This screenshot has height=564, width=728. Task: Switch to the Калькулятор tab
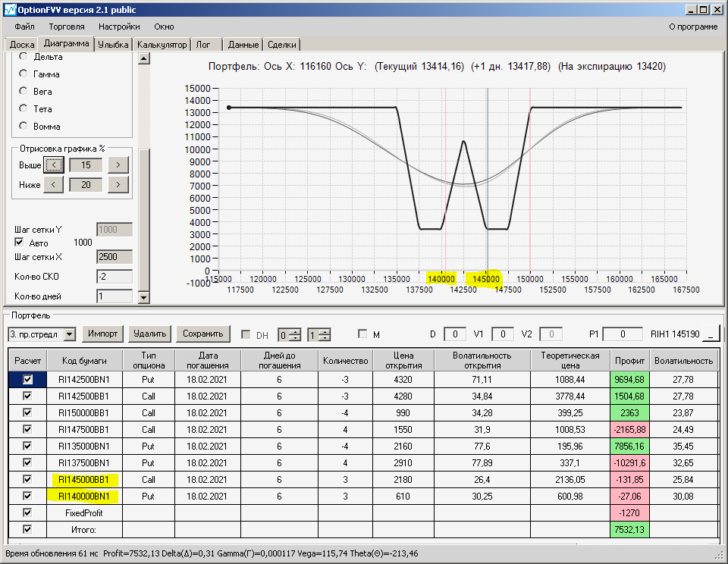[x=162, y=45]
